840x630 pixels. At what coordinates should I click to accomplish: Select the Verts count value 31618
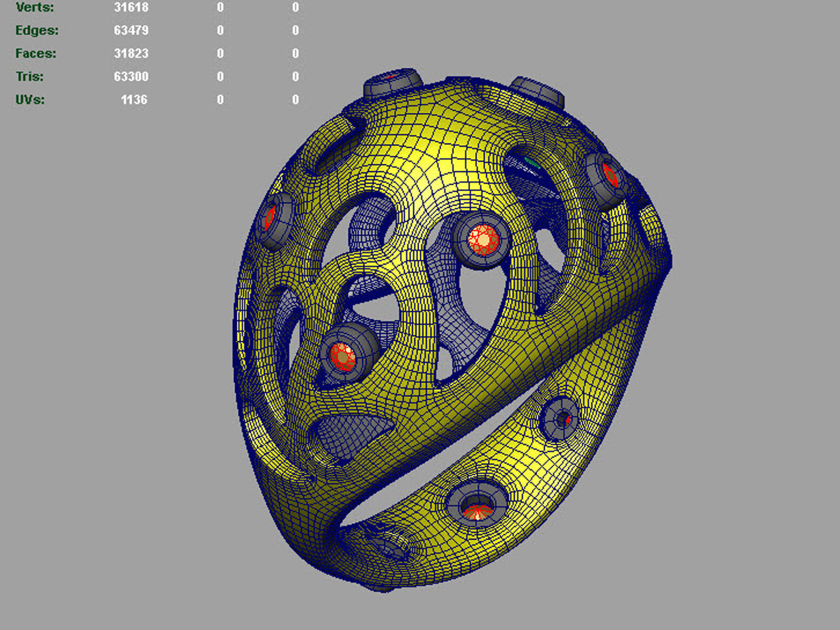click(x=131, y=7)
